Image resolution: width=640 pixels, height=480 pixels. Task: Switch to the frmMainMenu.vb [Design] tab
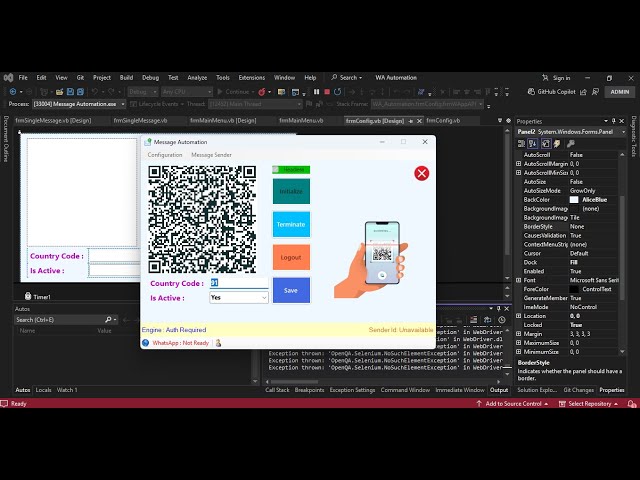223,121
